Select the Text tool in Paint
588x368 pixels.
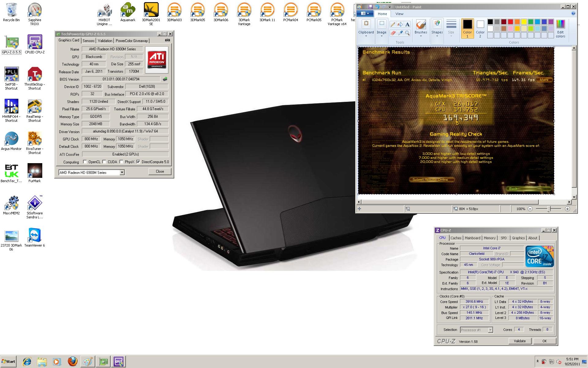(x=407, y=25)
